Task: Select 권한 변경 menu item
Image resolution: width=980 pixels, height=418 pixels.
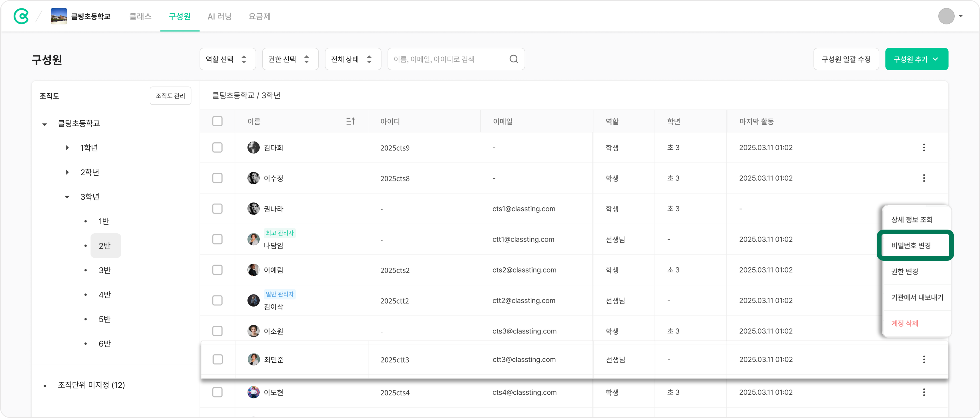Action: click(916, 271)
